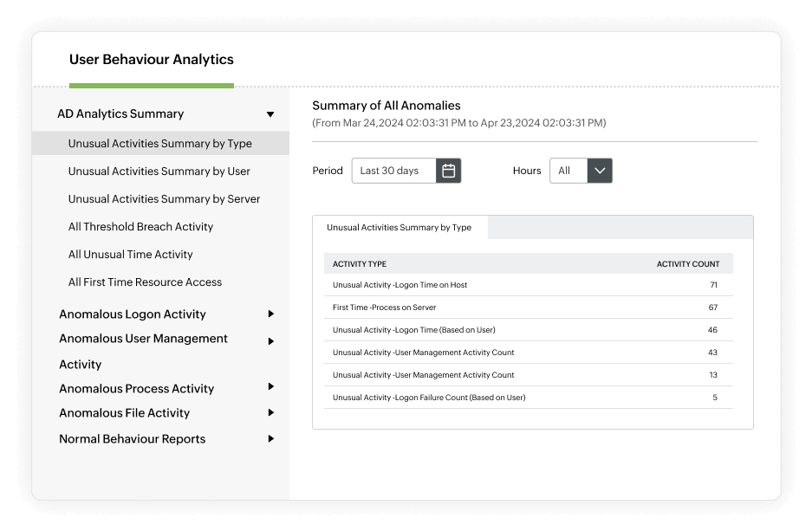The height and width of the screenshot is (531, 812).
Task: Sort by the Activity Count column header
Action: (688, 264)
